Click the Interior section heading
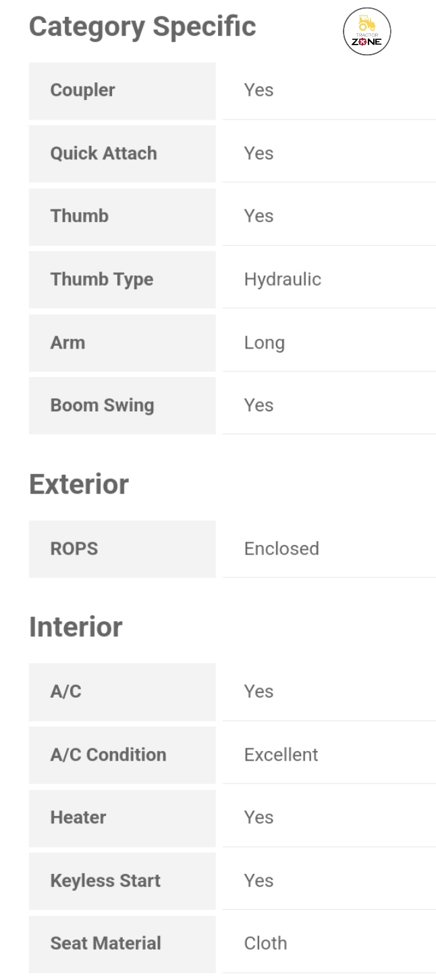 click(76, 627)
